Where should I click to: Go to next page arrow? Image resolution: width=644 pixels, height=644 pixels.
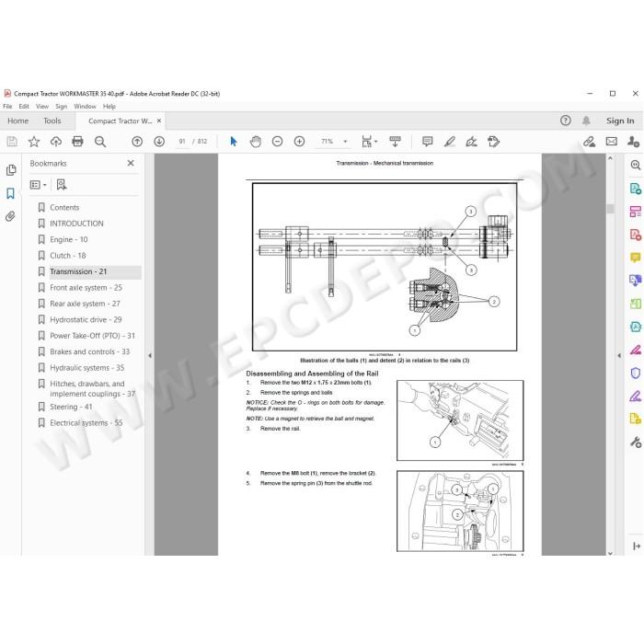[x=159, y=142]
